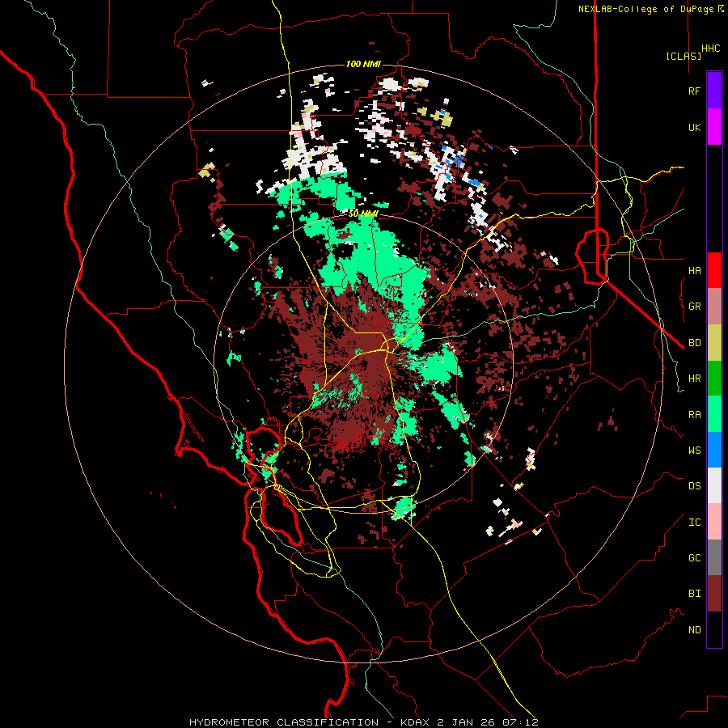Click the HA red legend swatch
This screenshot has width=728, height=728.
click(x=714, y=270)
